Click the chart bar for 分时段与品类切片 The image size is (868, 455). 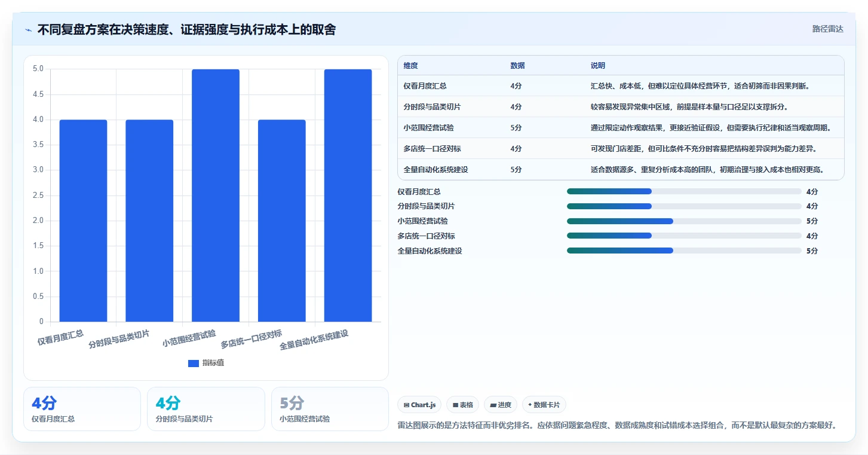point(149,221)
